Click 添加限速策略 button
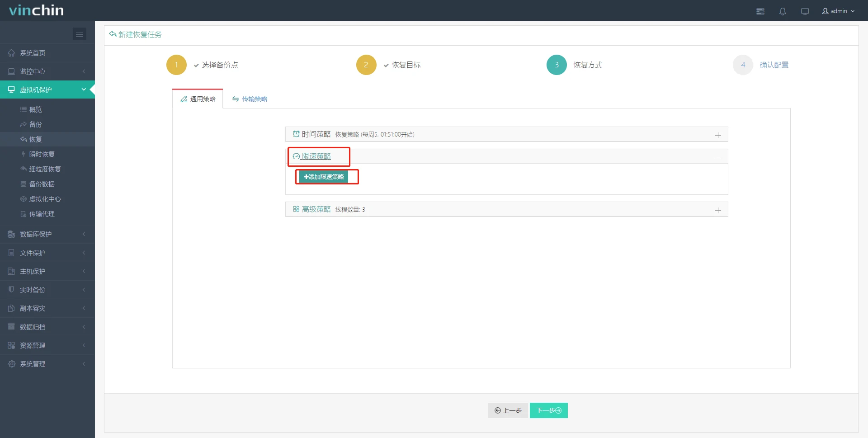The width and height of the screenshot is (868, 438). pyautogui.click(x=324, y=177)
